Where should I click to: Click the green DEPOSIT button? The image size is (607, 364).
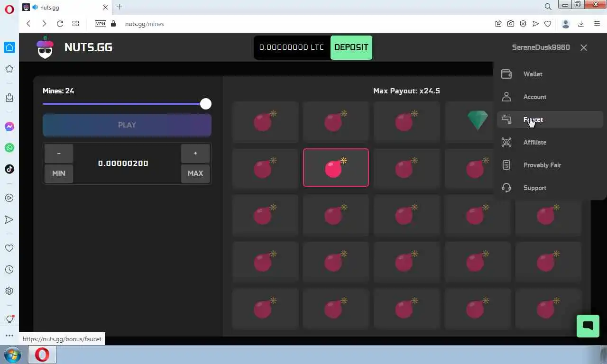351,47
